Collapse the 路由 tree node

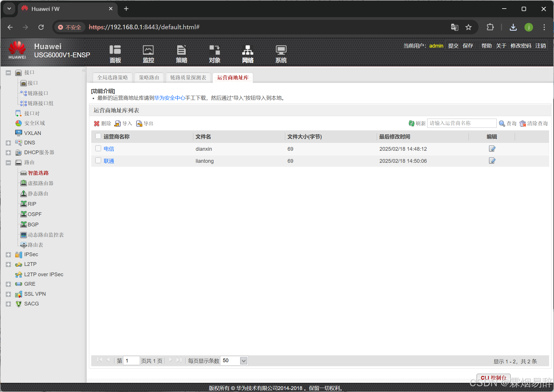[8, 162]
